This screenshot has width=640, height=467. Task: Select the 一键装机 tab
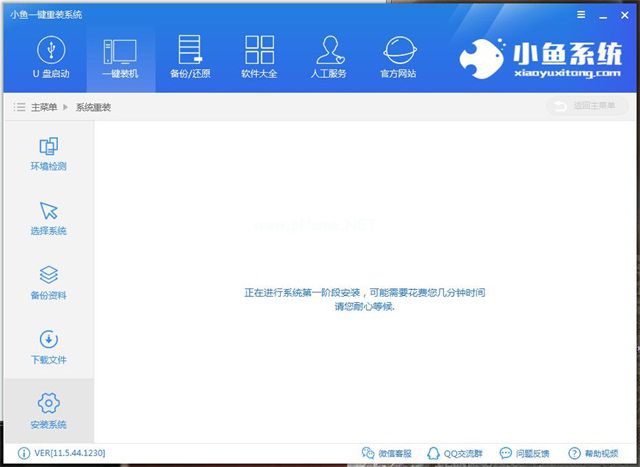(120, 57)
